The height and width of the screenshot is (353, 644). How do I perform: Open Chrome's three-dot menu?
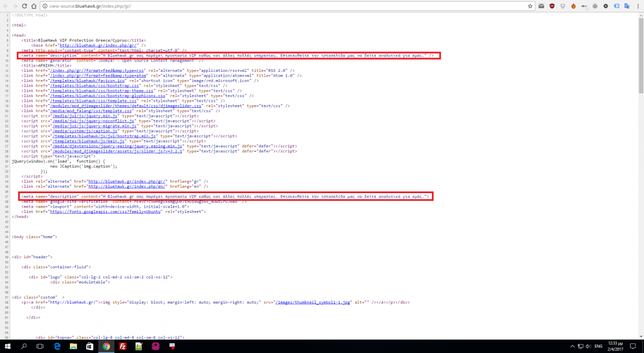637,6
